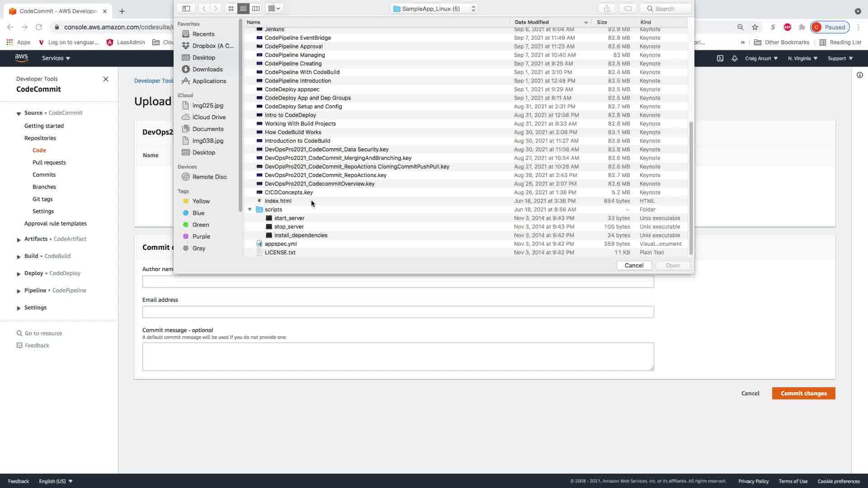Switch file dialog to icon view

coord(231,9)
